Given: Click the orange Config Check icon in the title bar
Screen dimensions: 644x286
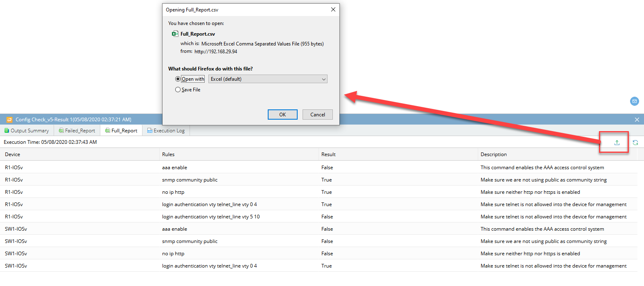Looking at the screenshot, I should point(9,120).
